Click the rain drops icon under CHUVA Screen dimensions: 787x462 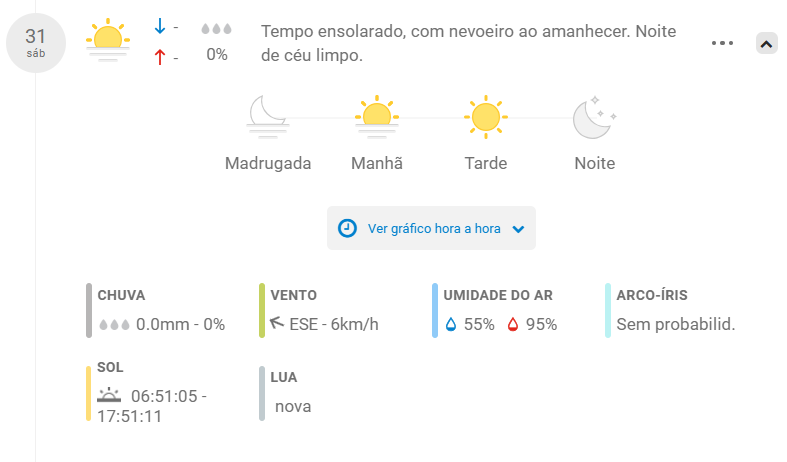pos(114,324)
